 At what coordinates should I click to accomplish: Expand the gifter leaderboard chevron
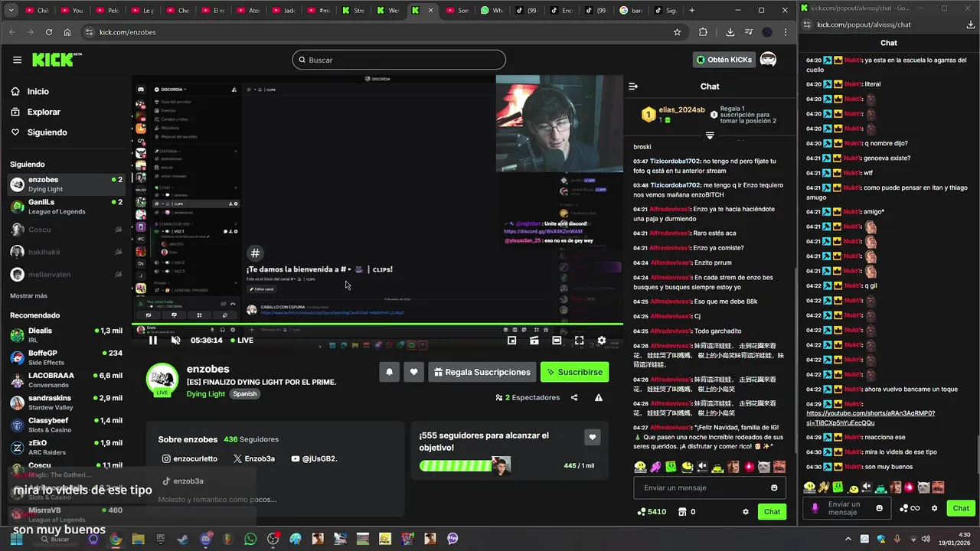[x=710, y=135]
